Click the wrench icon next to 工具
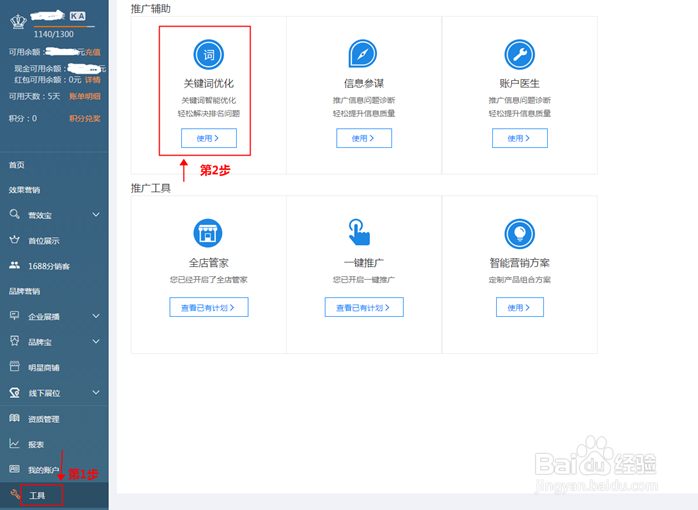Screen dimensions: 698x510 tap(15, 494)
